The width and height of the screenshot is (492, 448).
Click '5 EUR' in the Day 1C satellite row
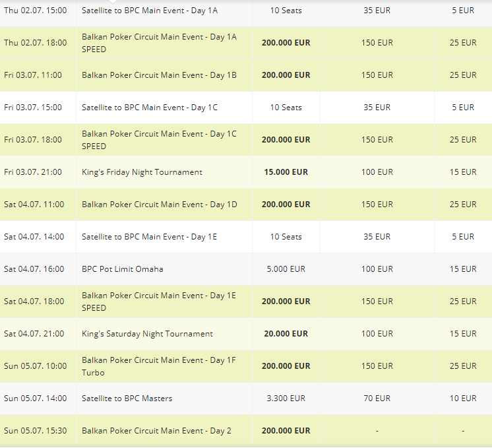pos(463,108)
